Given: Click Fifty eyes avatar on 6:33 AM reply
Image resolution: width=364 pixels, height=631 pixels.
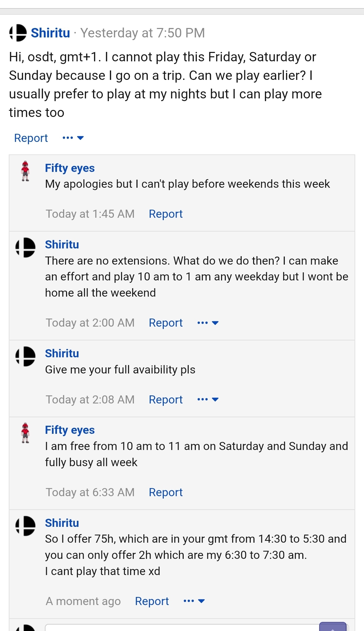Looking at the screenshot, I should 25,433.
